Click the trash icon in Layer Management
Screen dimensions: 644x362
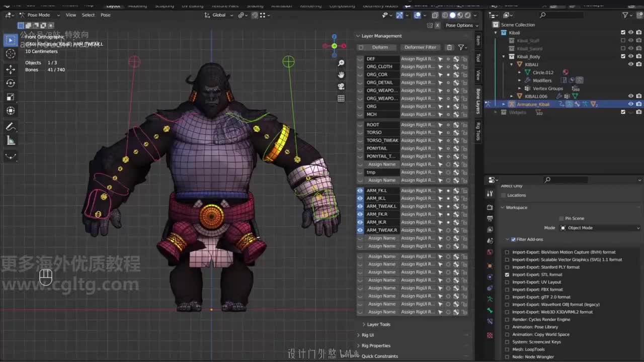[x=449, y=47]
